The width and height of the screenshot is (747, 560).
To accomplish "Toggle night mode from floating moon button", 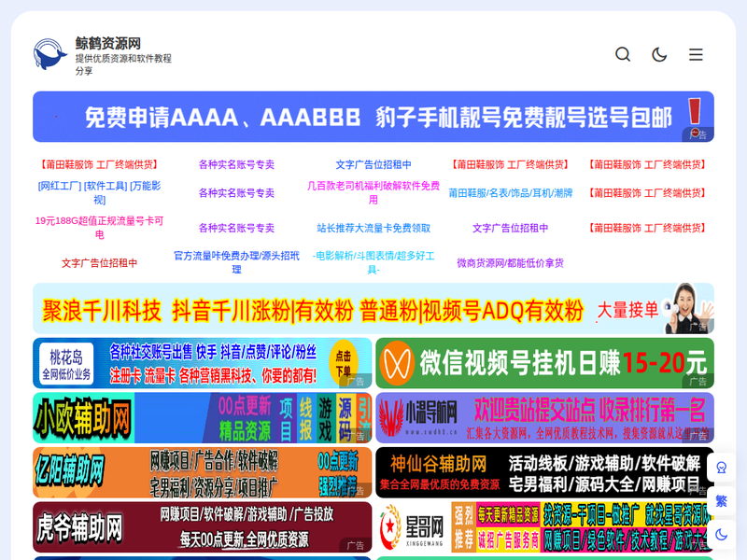I will tap(721, 535).
